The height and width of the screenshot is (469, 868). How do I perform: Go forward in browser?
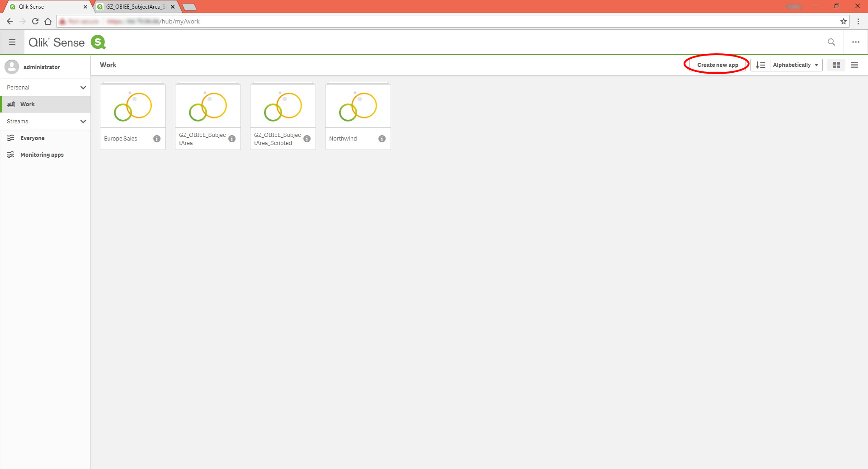tap(23, 21)
